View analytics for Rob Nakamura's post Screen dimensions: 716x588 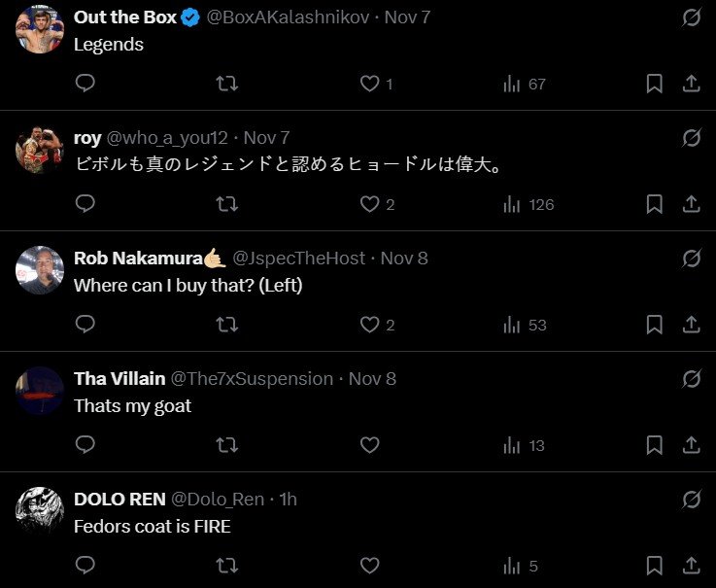[x=525, y=326]
